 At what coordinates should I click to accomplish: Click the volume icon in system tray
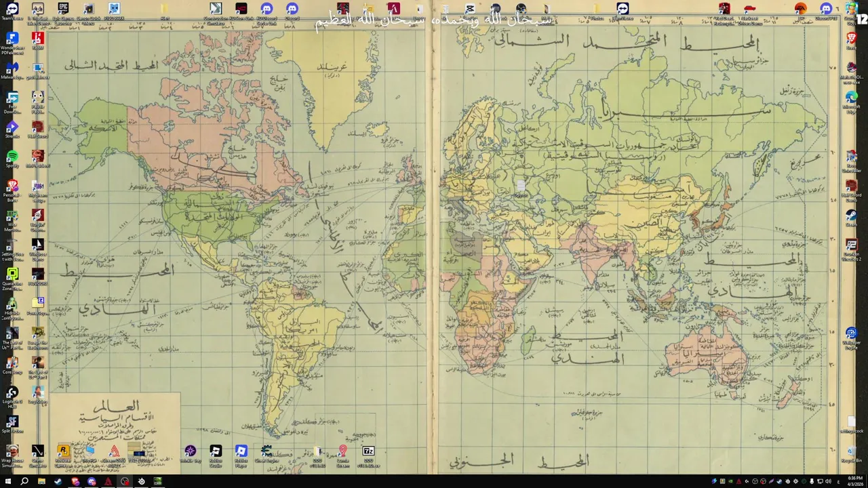click(x=828, y=481)
